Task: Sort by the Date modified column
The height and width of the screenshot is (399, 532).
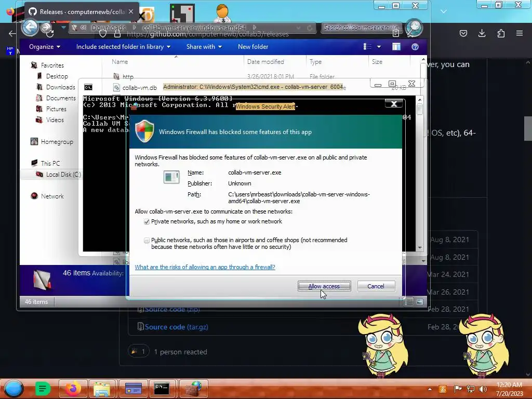Action: pos(265,62)
